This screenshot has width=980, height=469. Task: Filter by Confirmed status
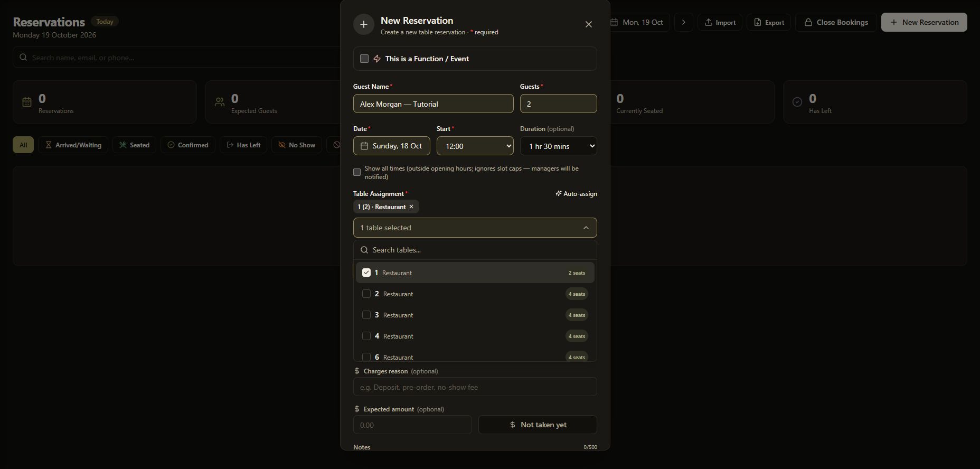click(188, 145)
